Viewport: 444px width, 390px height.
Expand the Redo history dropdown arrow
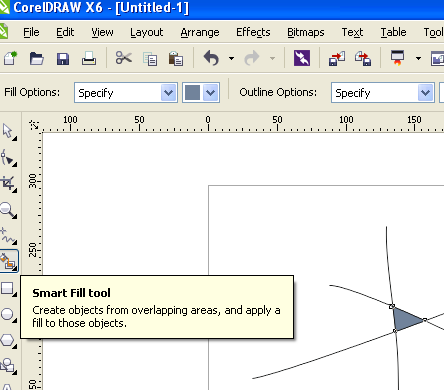coord(273,59)
